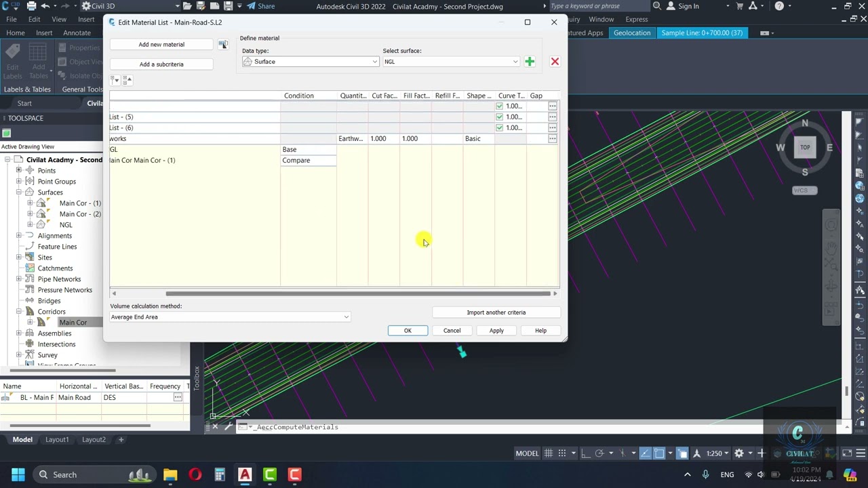This screenshot has height=488, width=868.
Task: Click the Share button in title bar
Action: pyautogui.click(x=260, y=6)
